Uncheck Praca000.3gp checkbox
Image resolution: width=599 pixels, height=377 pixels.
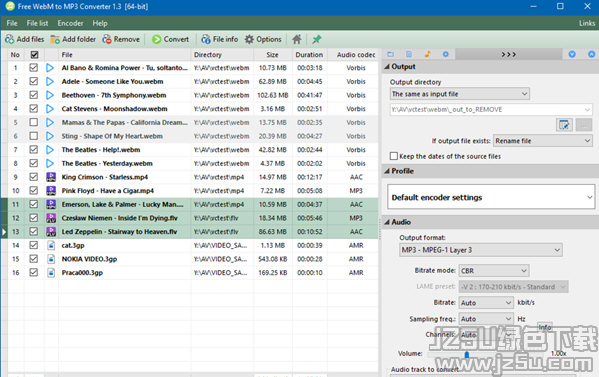coord(34,272)
